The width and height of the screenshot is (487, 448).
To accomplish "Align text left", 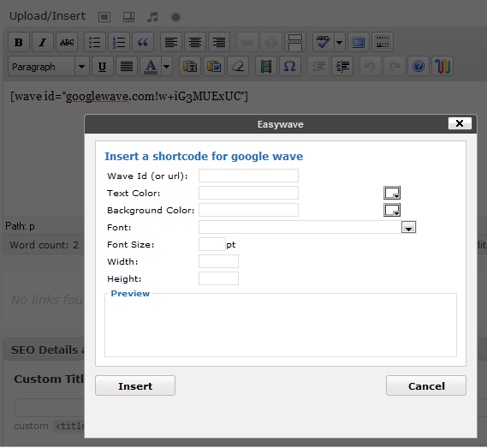I will point(171,42).
